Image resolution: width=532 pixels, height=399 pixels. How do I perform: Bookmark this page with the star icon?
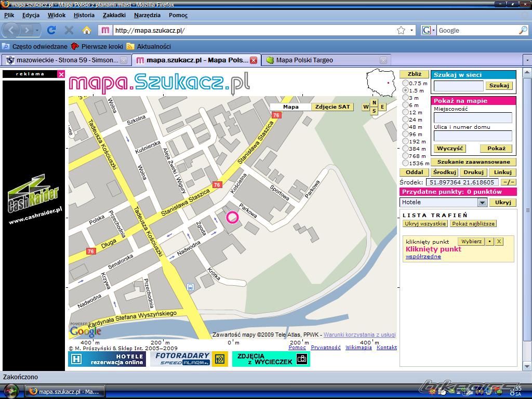click(x=401, y=30)
